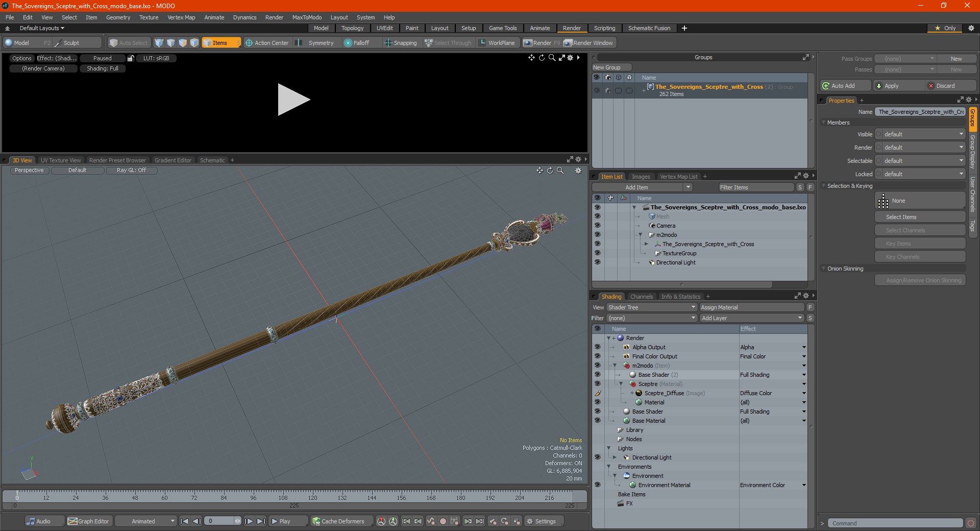Screen dimensions: 980x531
Task: Hide the Camera item visibility eye
Action: [597, 226]
